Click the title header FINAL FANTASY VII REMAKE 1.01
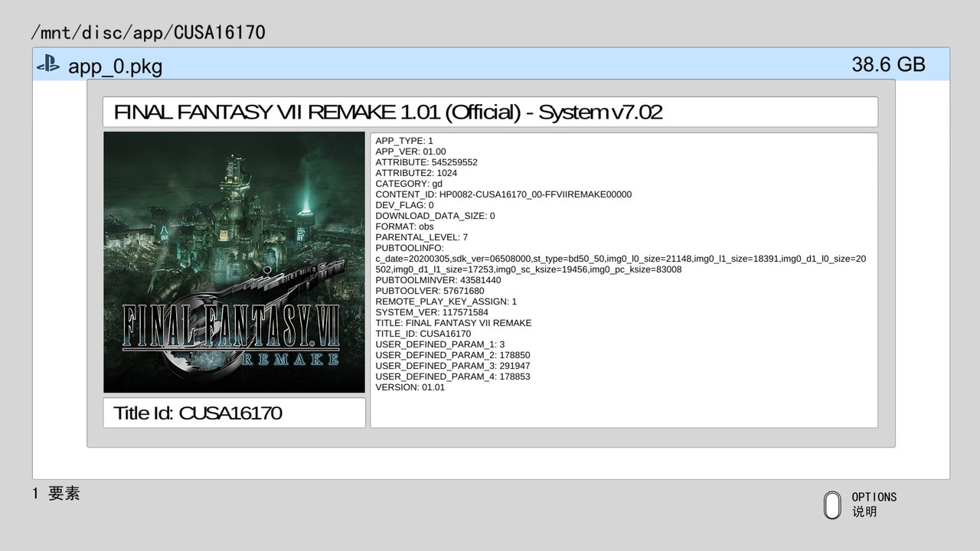 click(490, 112)
